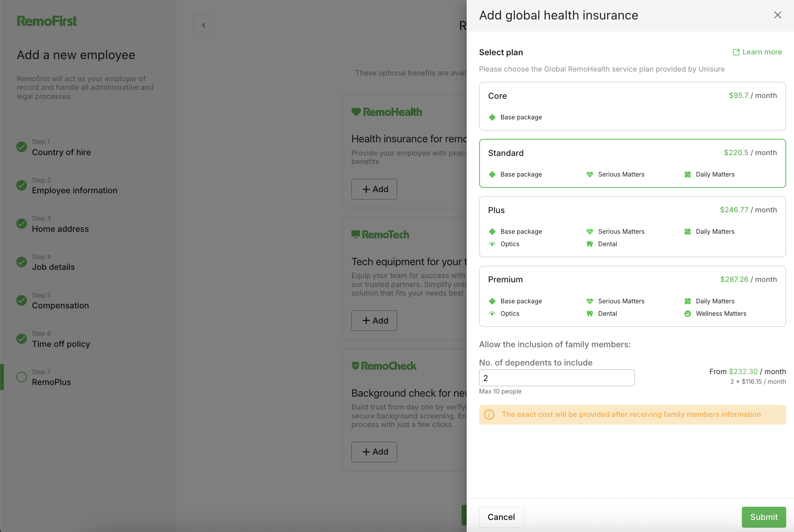Click the Optics eye icon in Premium plan
The image size is (794, 532).
tap(492, 313)
